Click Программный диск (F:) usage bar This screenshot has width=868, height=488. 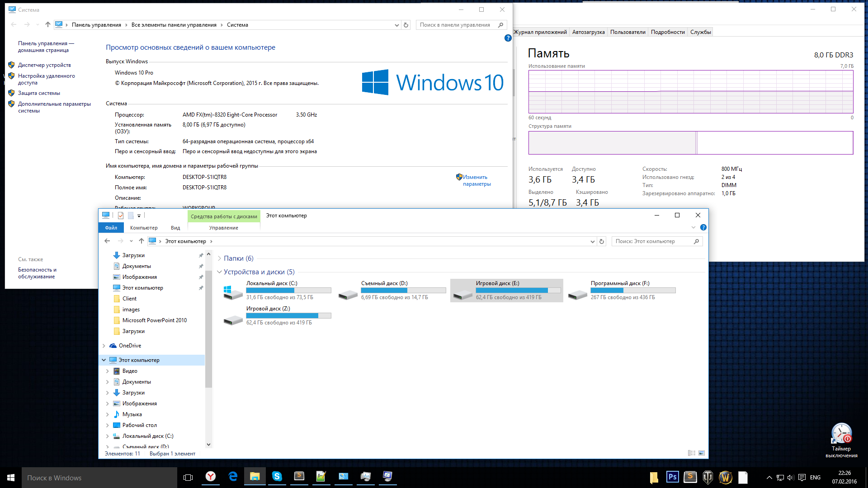(x=633, y=291)
